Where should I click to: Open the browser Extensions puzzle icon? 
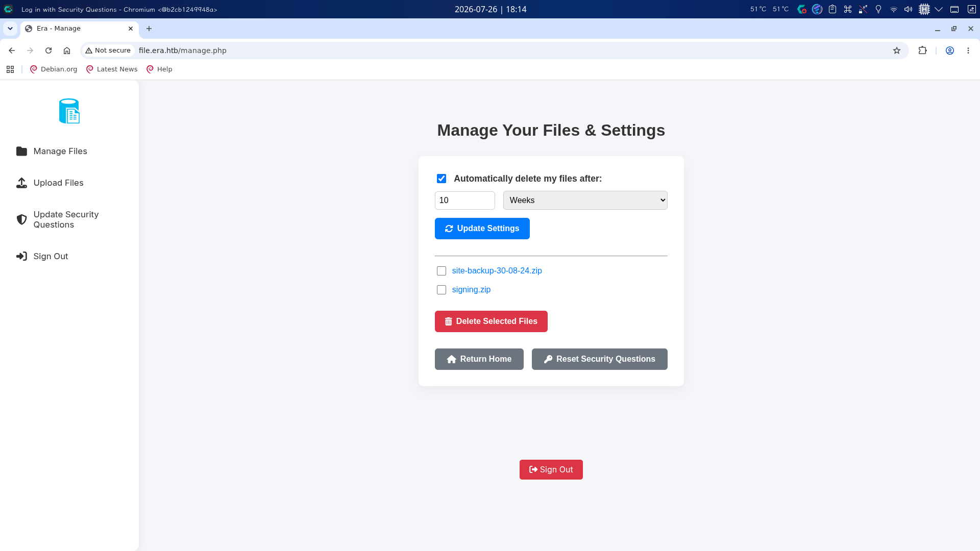click(x=922, y=51)
